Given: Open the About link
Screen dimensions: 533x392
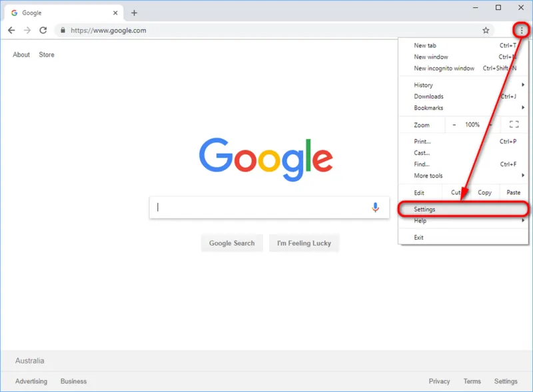Looking at the screenshot, I should [x=21, y=55].
